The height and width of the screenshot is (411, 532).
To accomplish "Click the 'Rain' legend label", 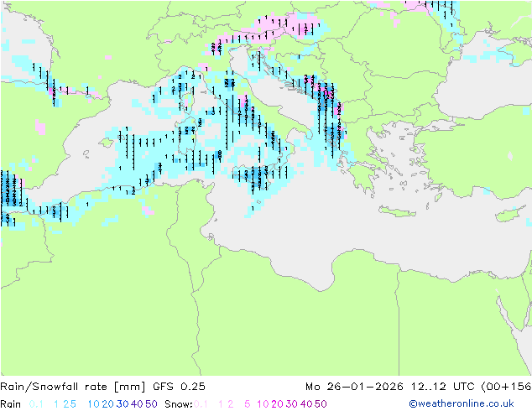I will (11, 404).
